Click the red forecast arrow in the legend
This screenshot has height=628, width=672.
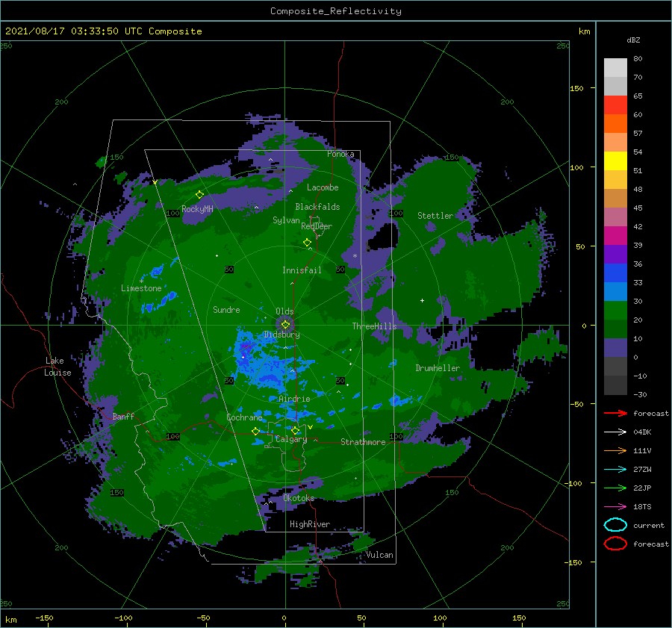(615, 413)
